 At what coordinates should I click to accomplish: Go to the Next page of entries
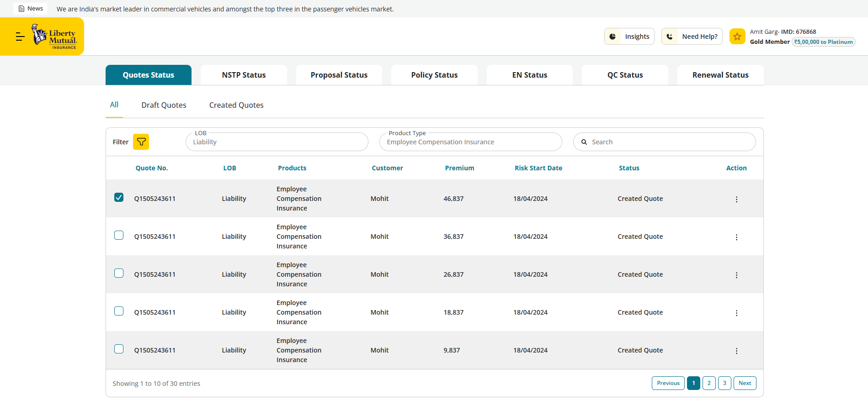pos(744,383)
